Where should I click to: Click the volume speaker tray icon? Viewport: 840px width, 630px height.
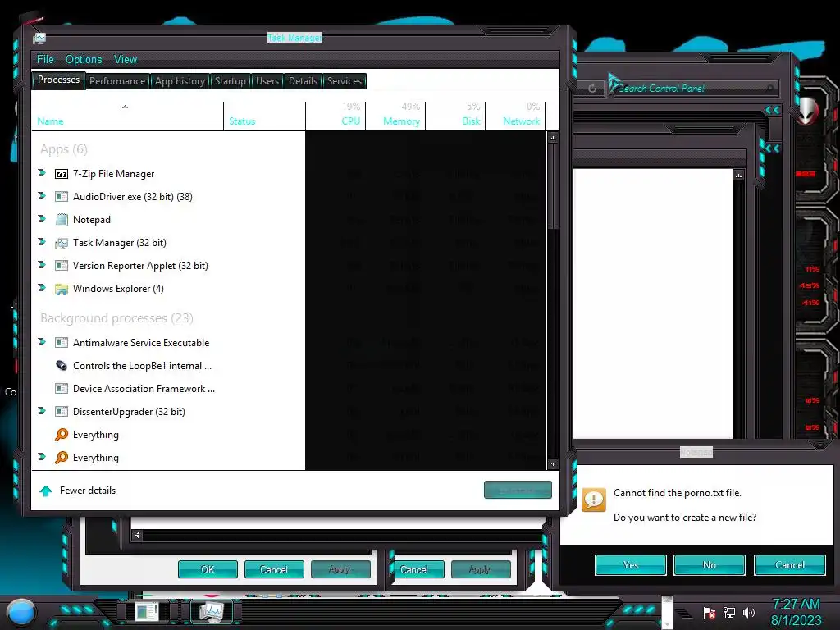click(x=749, y=612)
